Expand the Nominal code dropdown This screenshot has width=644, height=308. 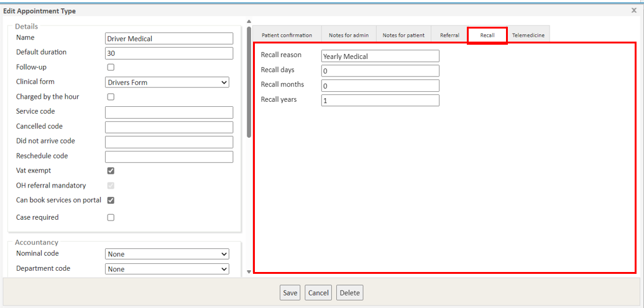(x=167, y=254)
